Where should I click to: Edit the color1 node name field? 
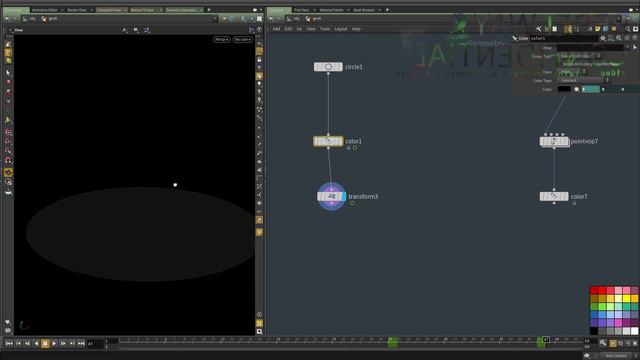563,38
